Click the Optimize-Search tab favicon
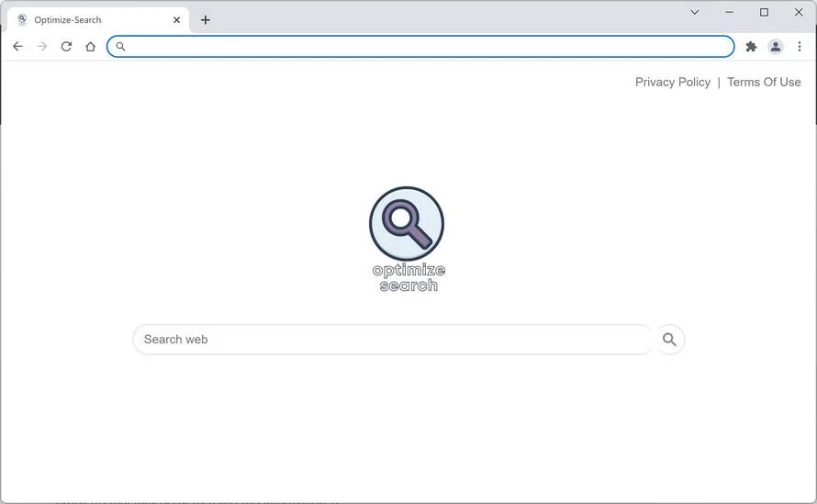The image size is (817, 504). click(x=22, y=20)
